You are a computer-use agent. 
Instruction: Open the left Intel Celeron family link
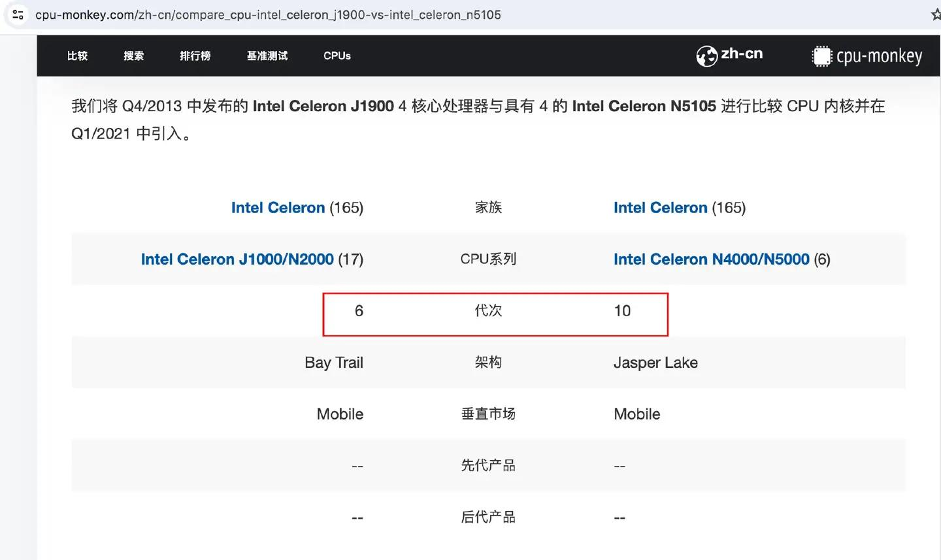(x=278, y=208)
